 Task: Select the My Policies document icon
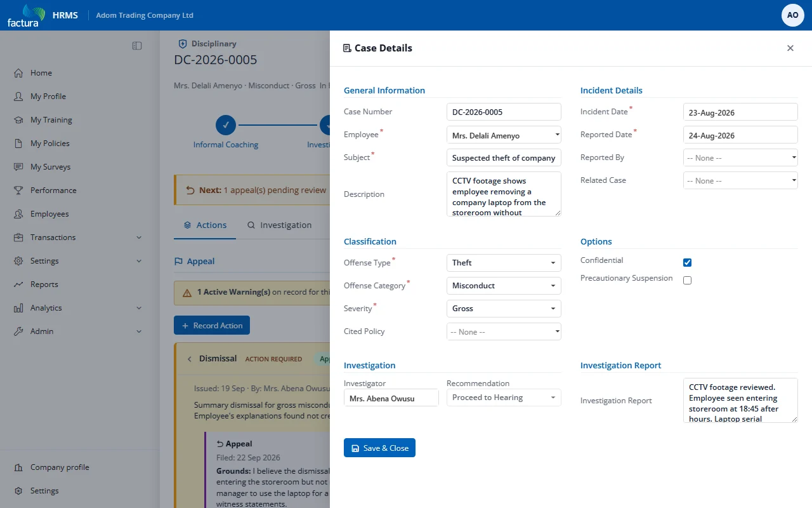coord(18,144)
